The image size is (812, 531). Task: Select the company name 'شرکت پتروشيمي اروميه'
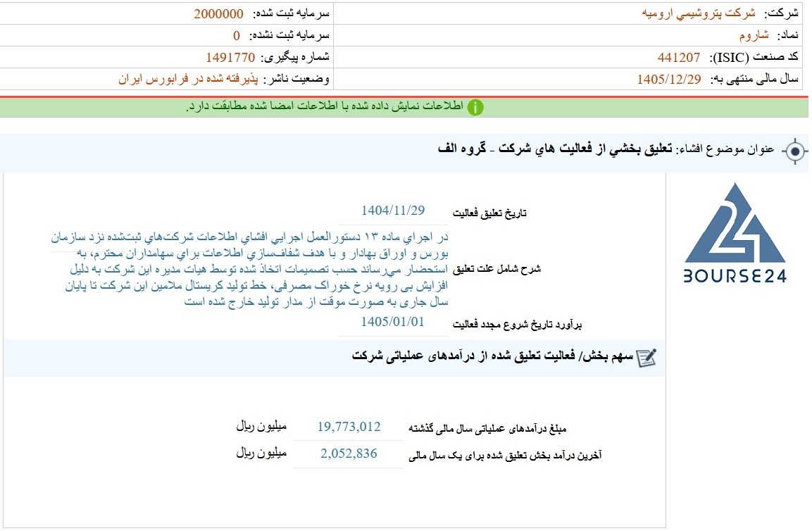click(x=699, y=13)
